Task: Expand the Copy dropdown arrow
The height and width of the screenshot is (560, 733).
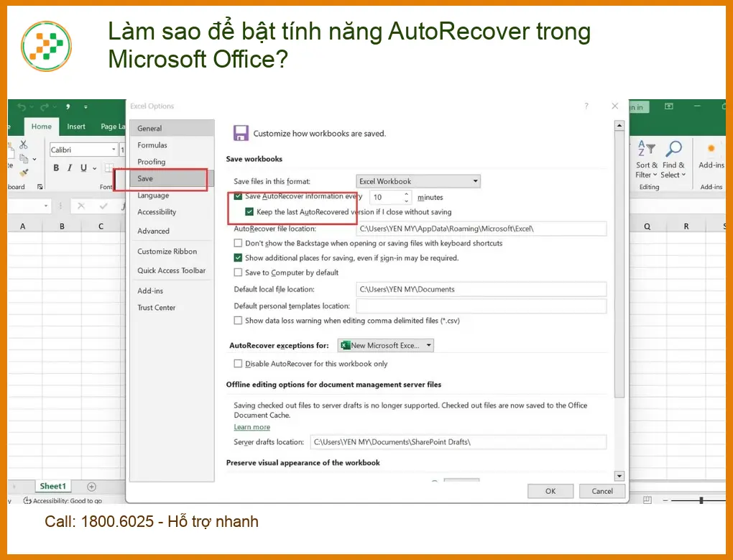Action: 34,159
